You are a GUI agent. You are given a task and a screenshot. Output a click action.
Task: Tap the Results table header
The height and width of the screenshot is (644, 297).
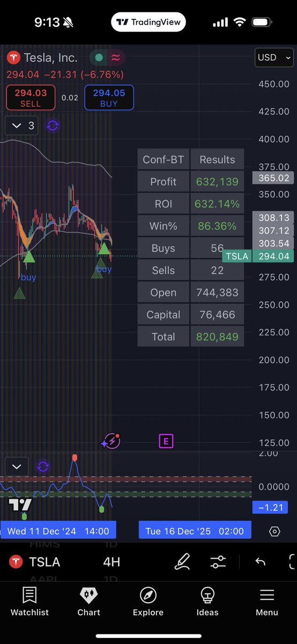217,159
